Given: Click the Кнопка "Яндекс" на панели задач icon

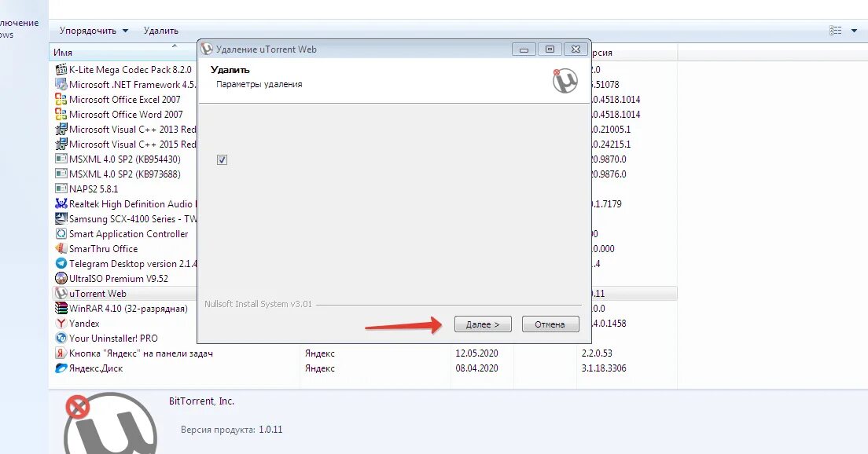Looking at the screenshot, I should tap(61, 353).
